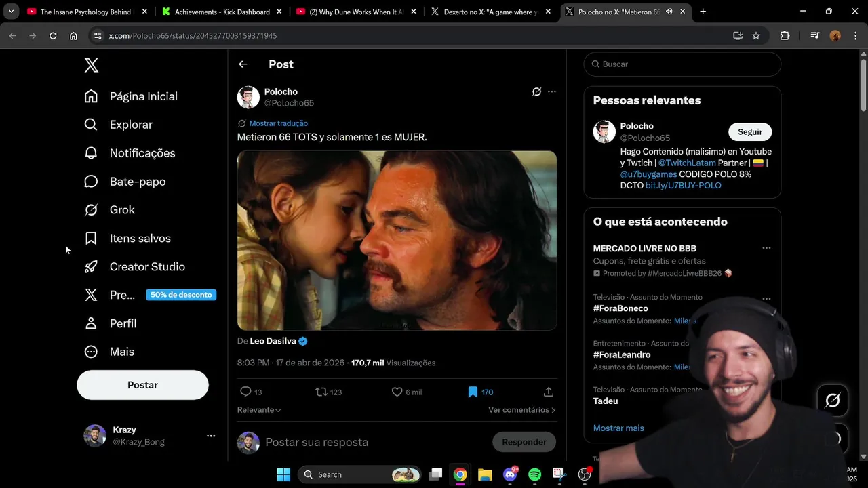The height and width of the screenshot is (488, 868).
Task: Click Mostrar mais under trends
Action: pos(618,428)
